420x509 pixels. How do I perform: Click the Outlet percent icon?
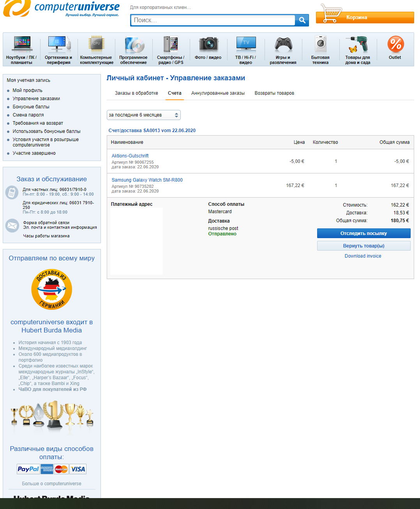(395, 44)
